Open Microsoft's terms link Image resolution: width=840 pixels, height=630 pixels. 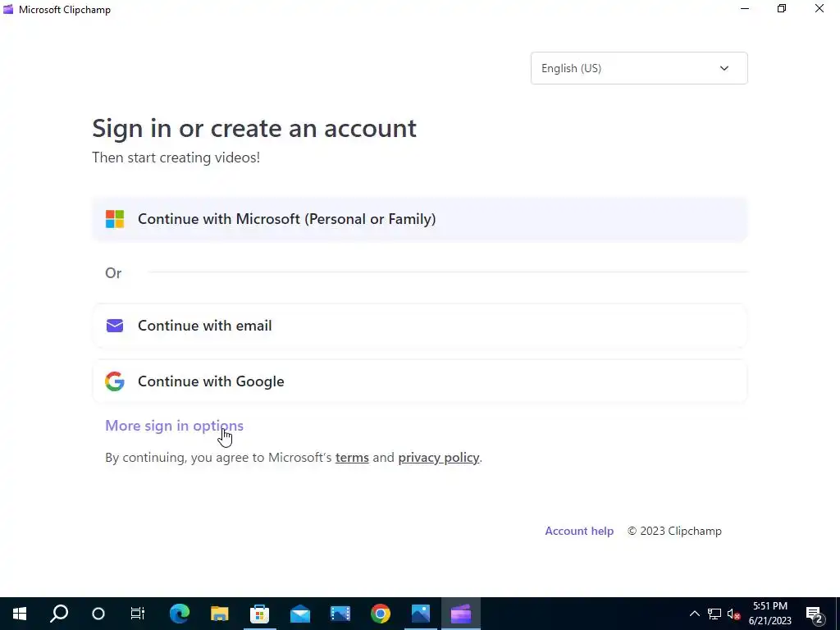pyautogui.click(x=352, y=458)
